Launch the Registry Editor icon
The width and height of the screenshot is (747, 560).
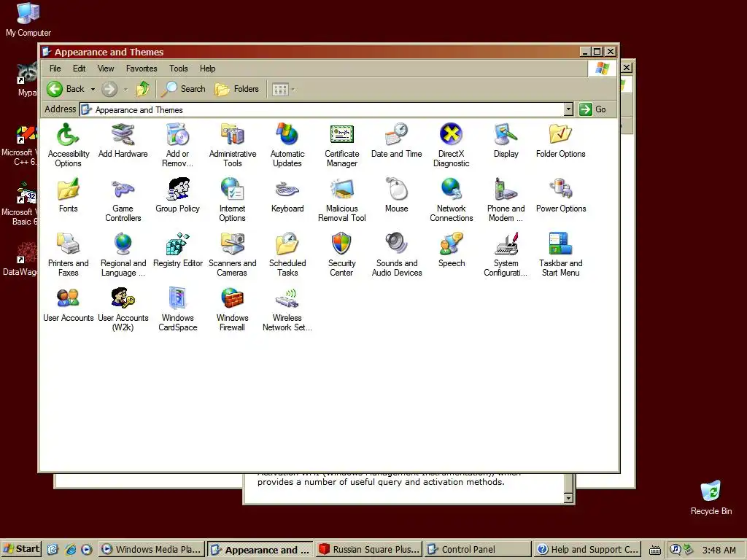(178, 250)
